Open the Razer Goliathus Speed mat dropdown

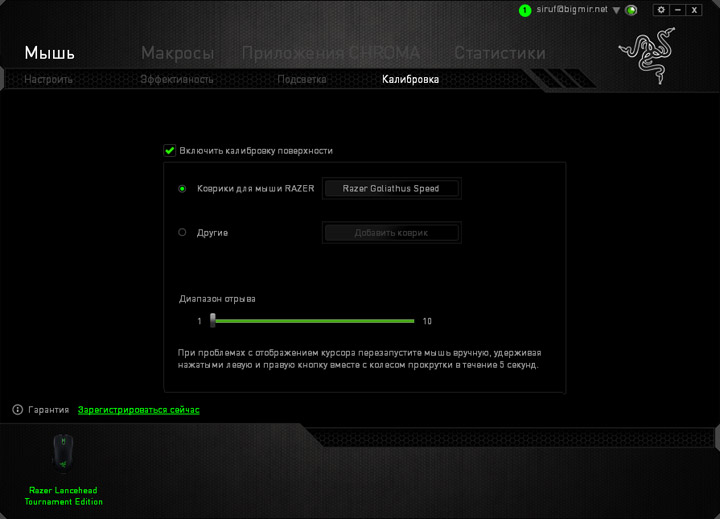tap(391, 189)
